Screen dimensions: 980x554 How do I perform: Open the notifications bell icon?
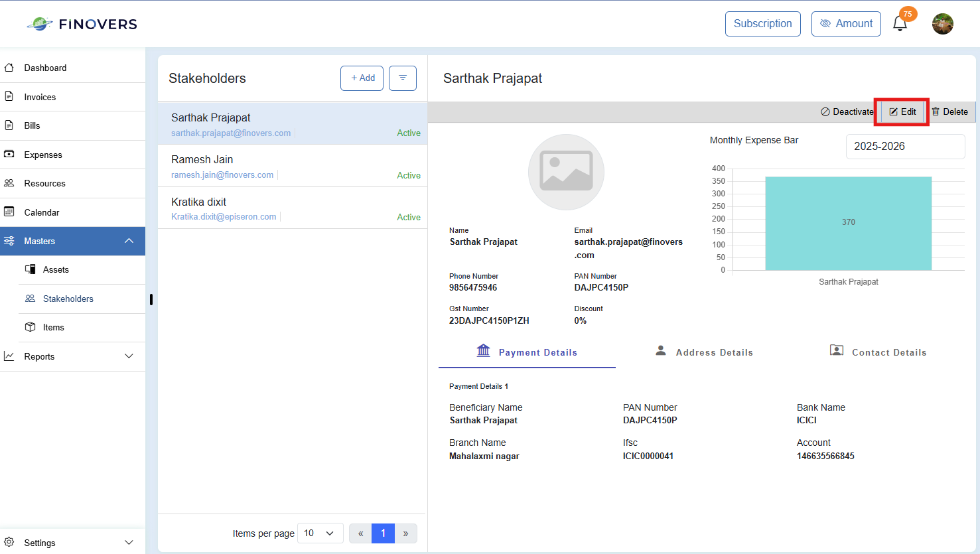(900, 24)
